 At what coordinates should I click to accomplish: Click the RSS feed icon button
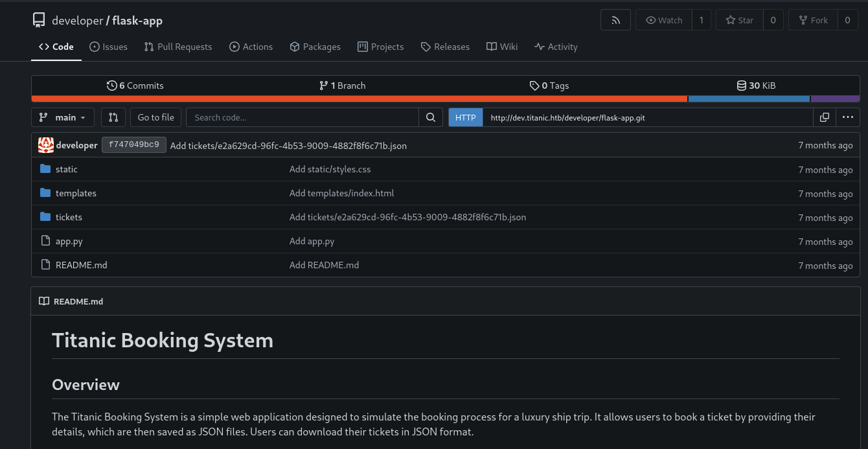615,20
